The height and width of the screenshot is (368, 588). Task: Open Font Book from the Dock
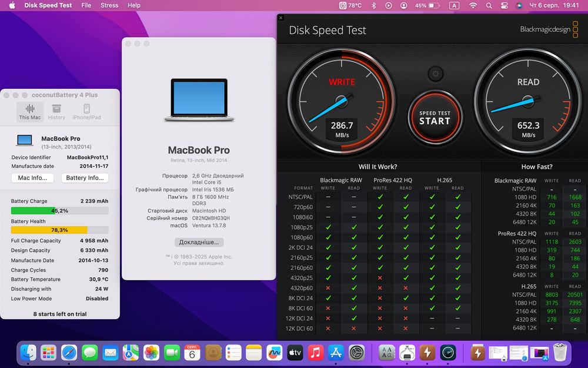[387, 353]
